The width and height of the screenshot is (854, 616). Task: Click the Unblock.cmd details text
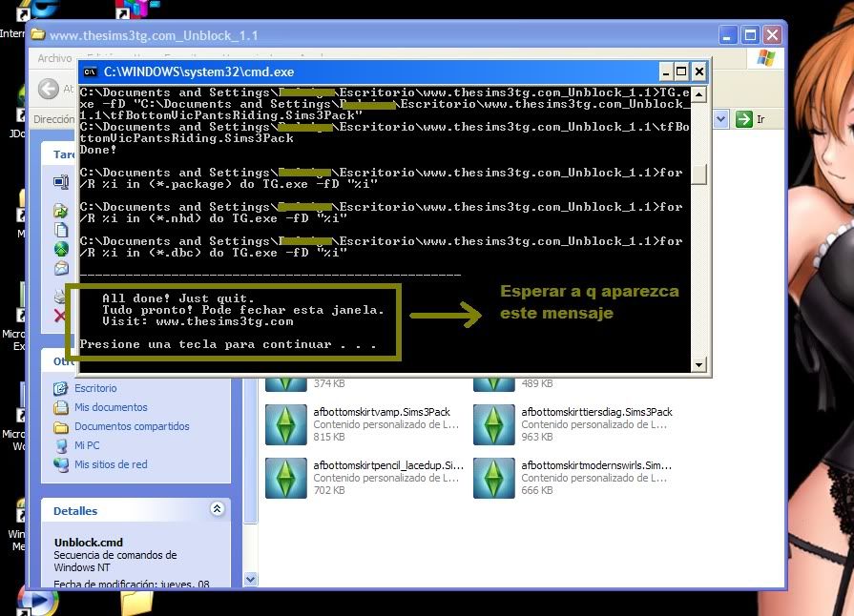88,543
